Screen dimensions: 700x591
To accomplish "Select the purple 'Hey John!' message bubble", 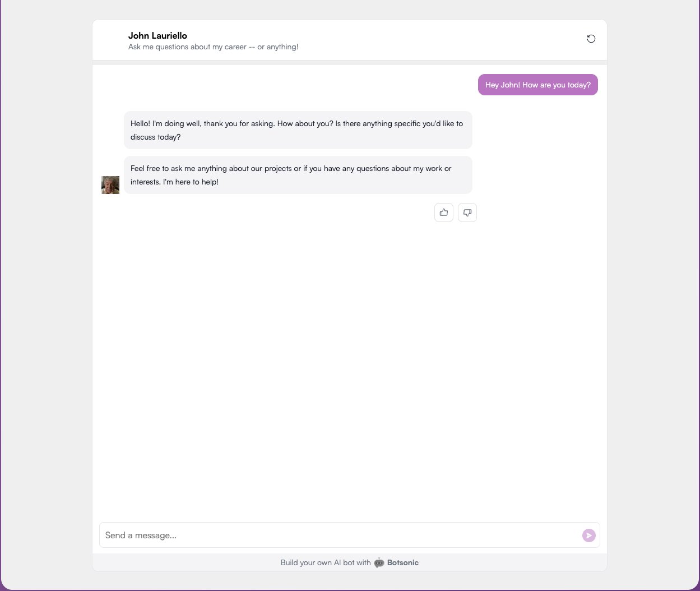I will (x=537, y=85).
